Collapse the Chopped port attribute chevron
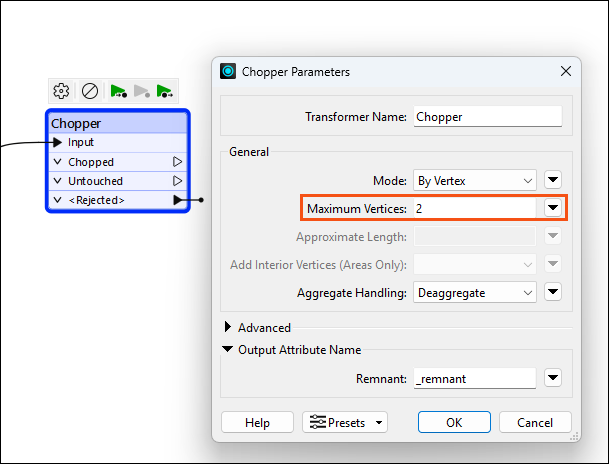 [x=57, y=162]
